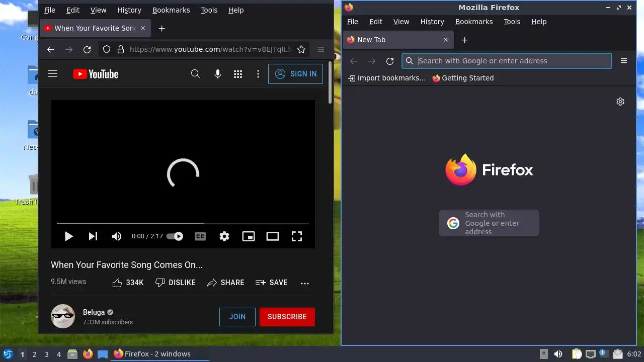
Task: Share the video
Action: tap(225, 283)
